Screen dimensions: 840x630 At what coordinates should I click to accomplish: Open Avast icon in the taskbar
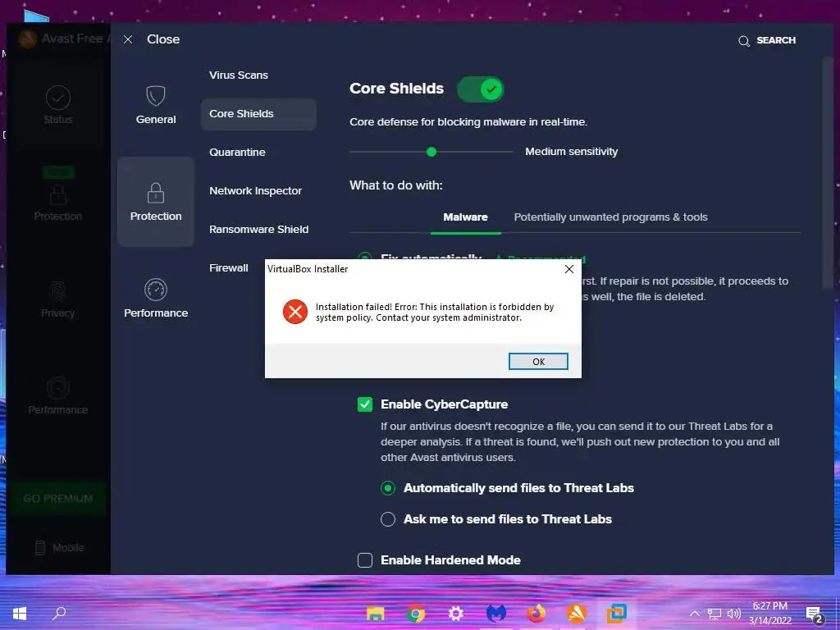click(x=577, y=614)
